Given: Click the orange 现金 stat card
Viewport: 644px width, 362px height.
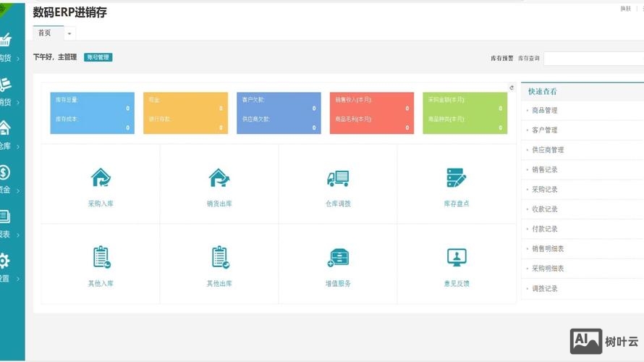Looking at the screenshot, I should point(186,113).
